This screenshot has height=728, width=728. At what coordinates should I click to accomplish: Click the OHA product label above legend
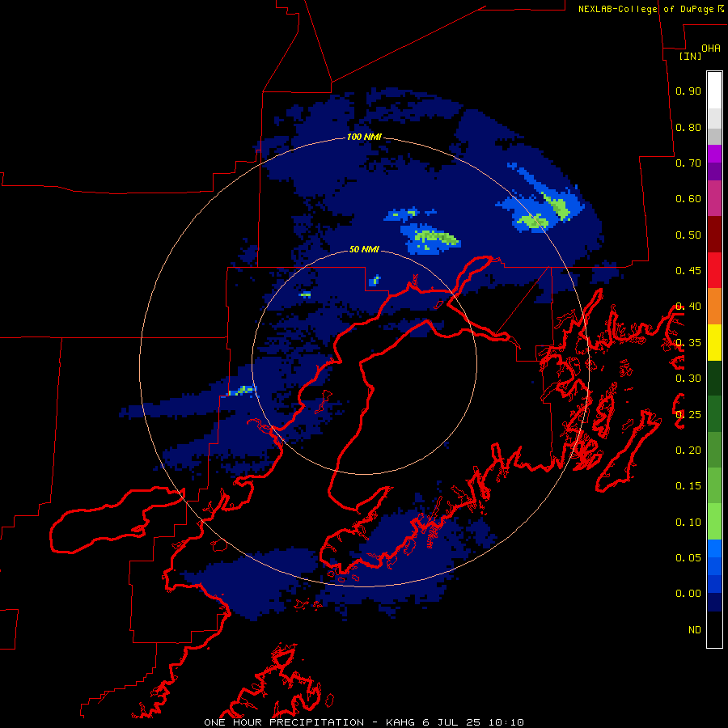[711, 49]
